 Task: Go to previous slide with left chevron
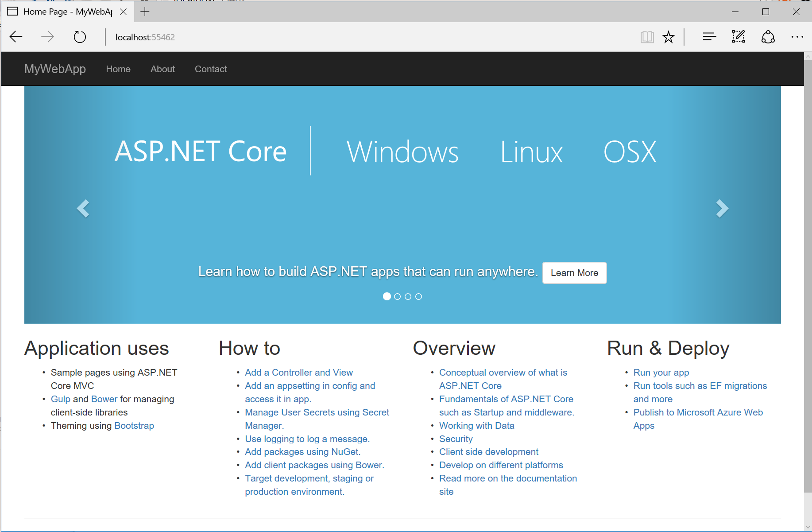coord(83,208)
